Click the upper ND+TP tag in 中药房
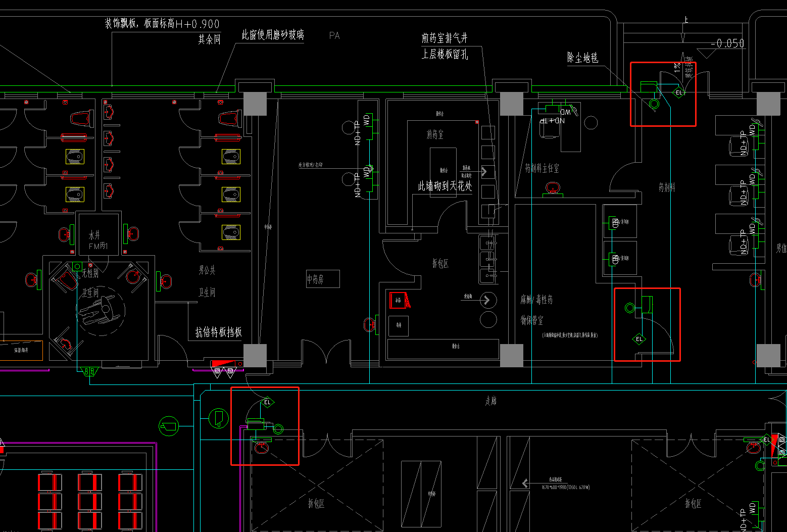Image resolution: width=787 pixels, height=532 pixels. pyautogui.click(x=358, y=133)
